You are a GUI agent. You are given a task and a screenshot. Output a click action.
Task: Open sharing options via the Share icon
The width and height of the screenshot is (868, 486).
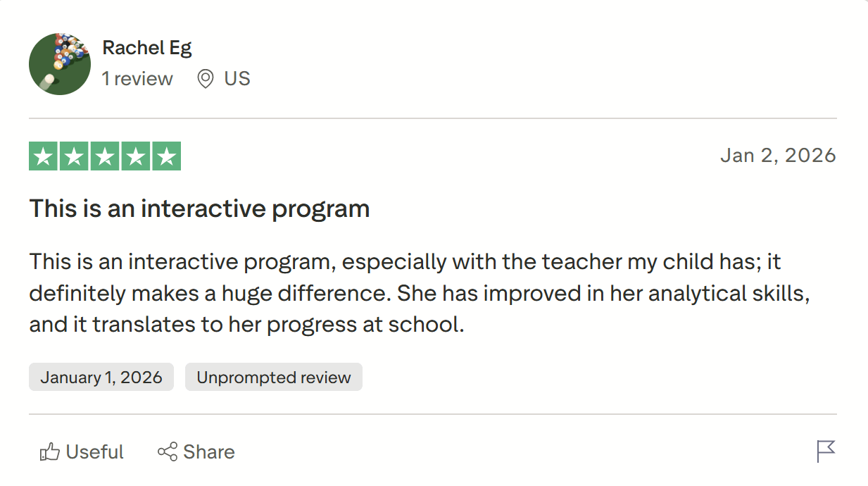pyautogui.click(x=167, y=451)
